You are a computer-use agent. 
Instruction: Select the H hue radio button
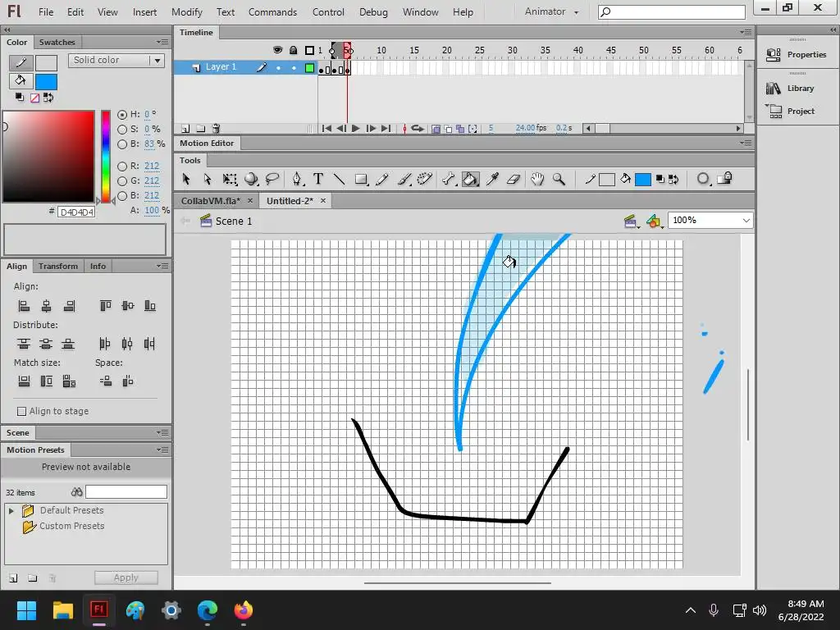122,115
